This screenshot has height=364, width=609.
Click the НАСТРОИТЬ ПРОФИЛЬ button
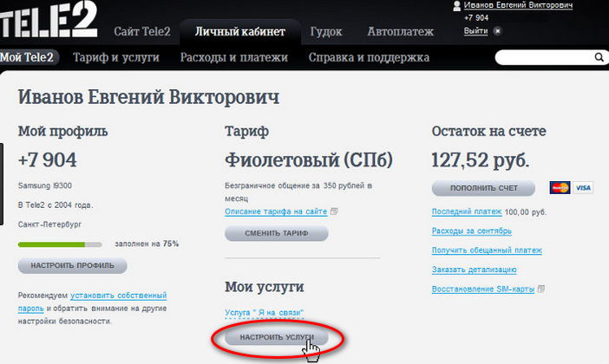tap(73, 266)
